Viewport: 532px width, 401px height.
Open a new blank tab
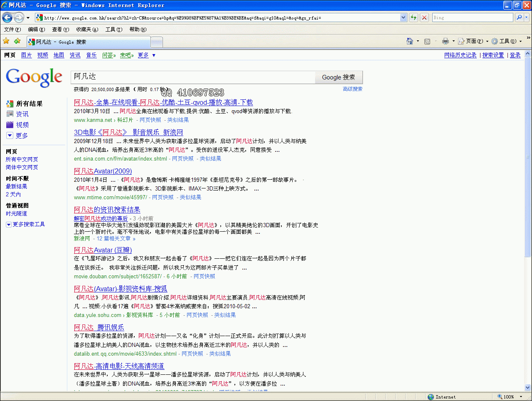[x=157, y=42]
